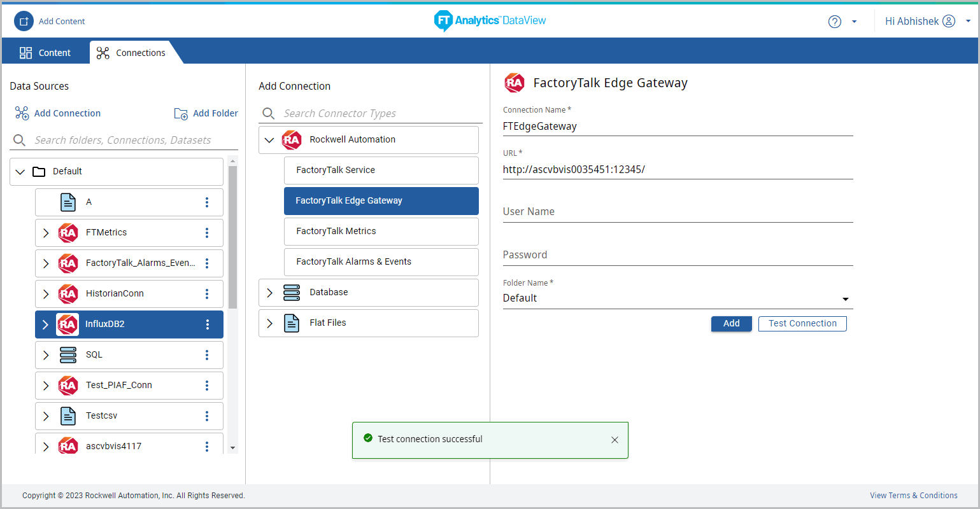Expand the Database connector group
The width and height of the screenshot is (980, 509).
[x=269, y=293]
